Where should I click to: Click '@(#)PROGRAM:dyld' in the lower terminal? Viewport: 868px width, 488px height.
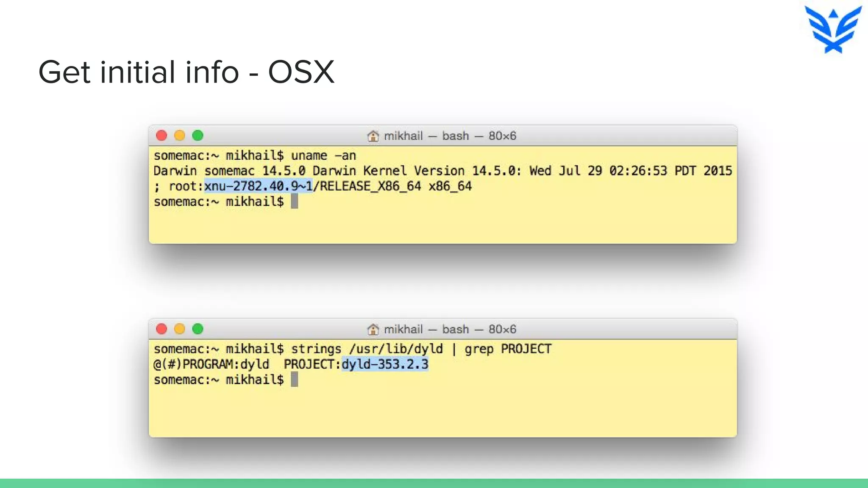(x=211, y=364)
